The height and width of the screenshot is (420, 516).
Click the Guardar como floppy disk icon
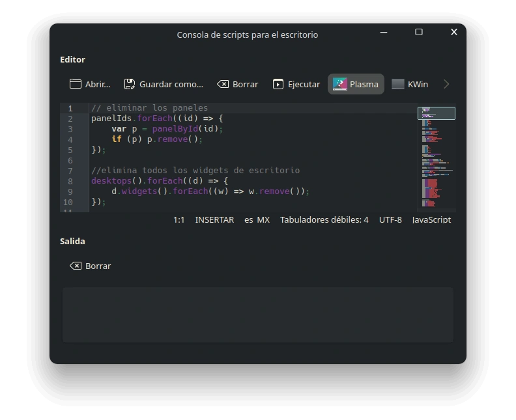(130, 84)
